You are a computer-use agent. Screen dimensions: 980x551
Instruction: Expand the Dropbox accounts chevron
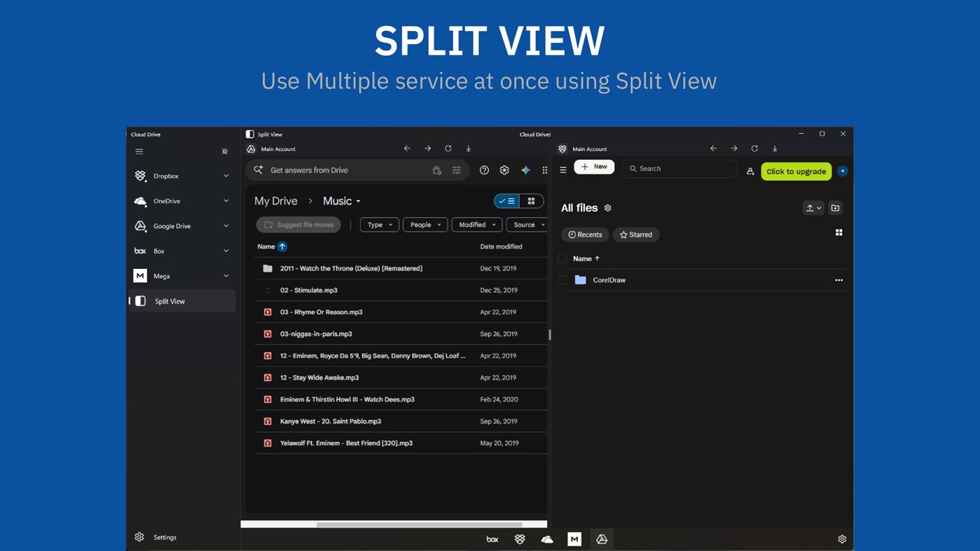226,176
